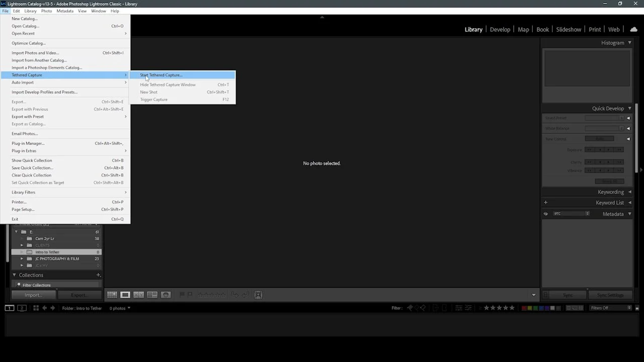Open the Edit menu in the menu bar
Screen dimensions: 644x362
pos(17,11)
